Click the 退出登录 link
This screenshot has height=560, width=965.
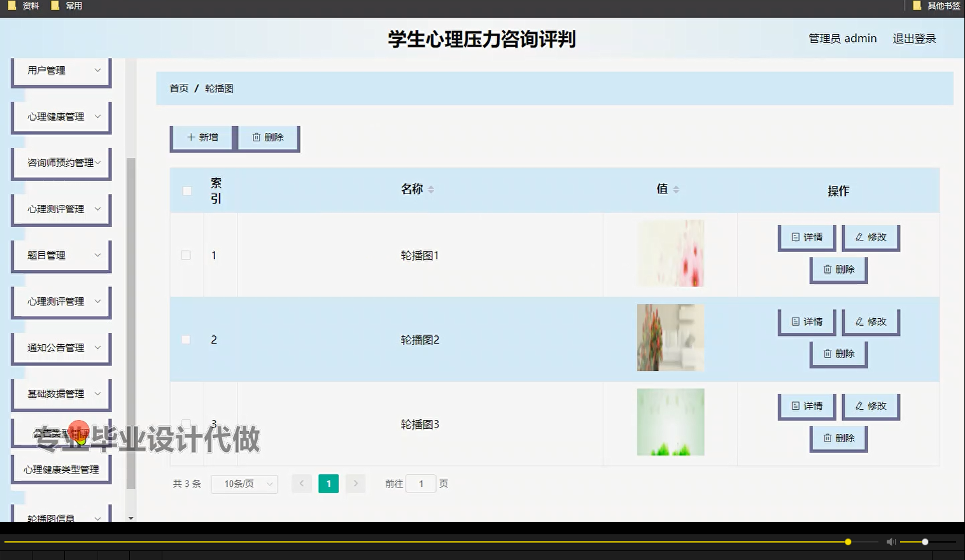coord(914,38)
